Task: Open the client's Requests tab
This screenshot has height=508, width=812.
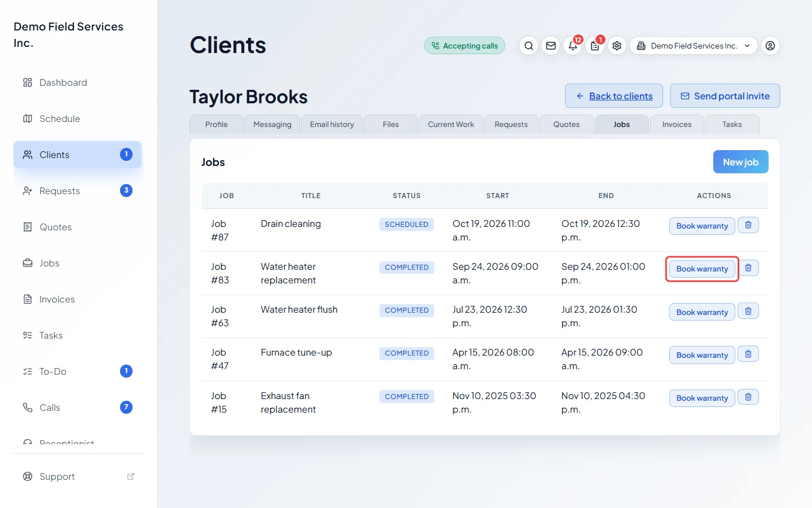Action: tap(511, 124)
